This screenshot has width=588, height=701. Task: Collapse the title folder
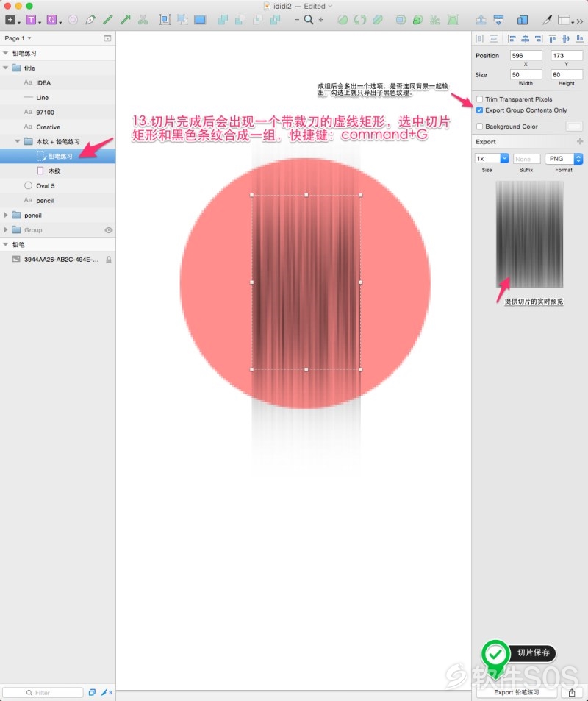tap(5, 68)
